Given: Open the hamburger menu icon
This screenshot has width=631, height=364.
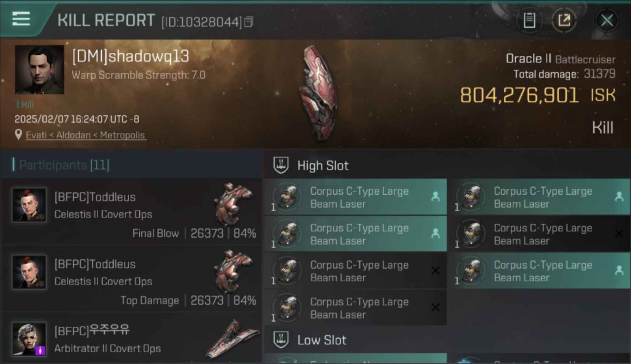Looking at the screenshot, I should pos(21,19).
